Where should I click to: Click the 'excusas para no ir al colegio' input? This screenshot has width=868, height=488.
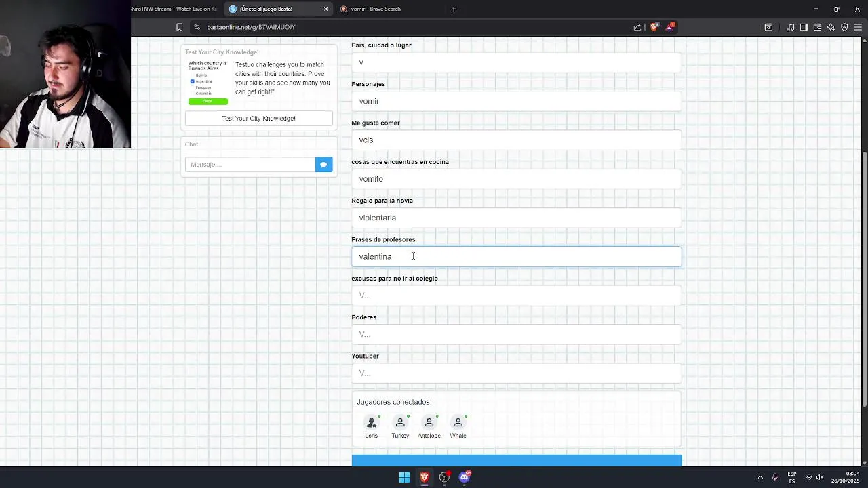pyautogui.click(x=516, y=296)
